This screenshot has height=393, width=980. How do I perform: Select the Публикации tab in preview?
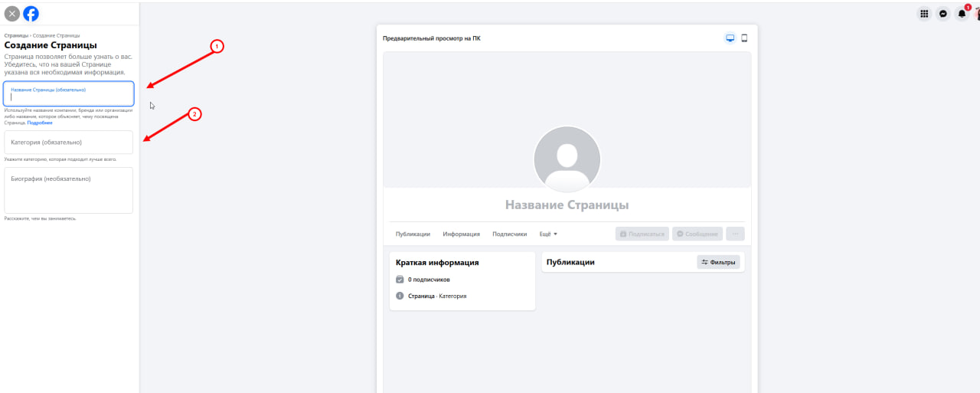pos(413,234)
